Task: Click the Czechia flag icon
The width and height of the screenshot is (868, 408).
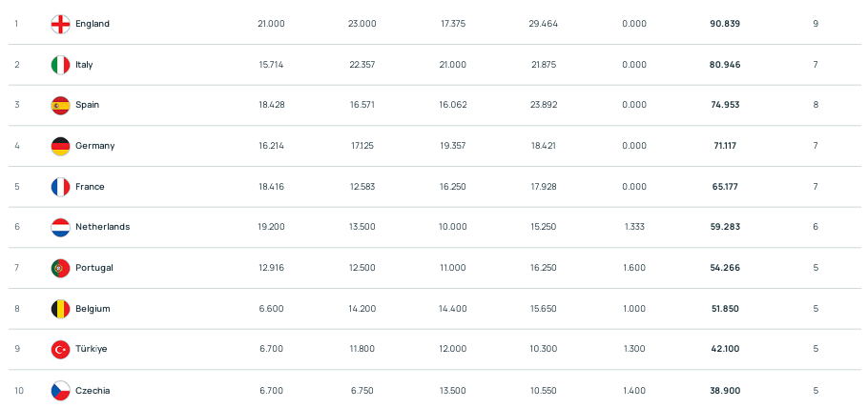Action: tap(60, 390)
